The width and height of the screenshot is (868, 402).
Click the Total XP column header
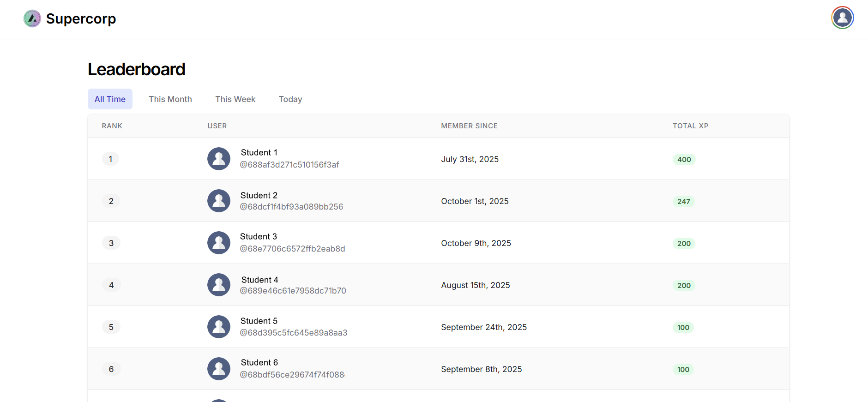[690, 126]
